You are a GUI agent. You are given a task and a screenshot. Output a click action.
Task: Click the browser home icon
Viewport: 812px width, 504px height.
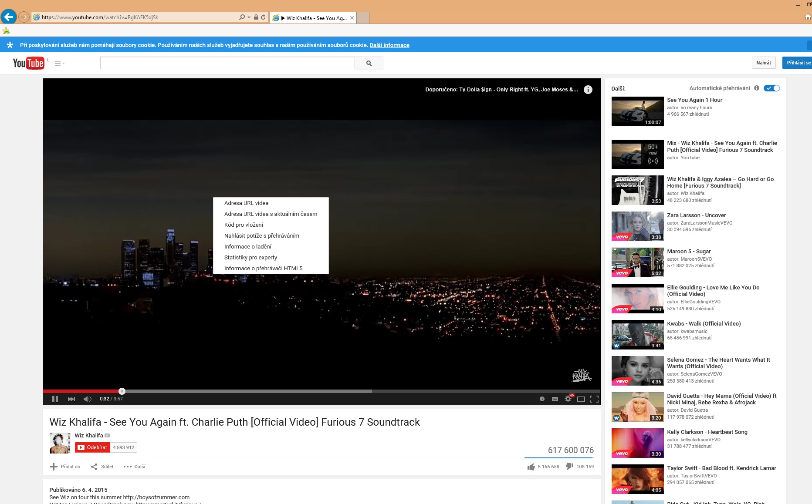pos(808,17)
